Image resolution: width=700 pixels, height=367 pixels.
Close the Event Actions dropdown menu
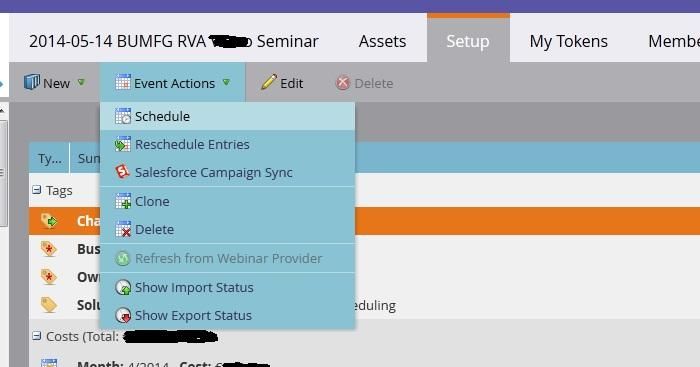[x=172, y=83]
